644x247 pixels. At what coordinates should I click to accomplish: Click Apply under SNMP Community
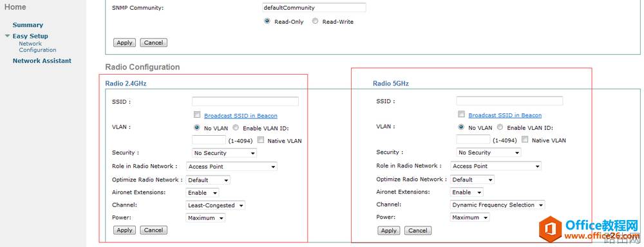124,42
